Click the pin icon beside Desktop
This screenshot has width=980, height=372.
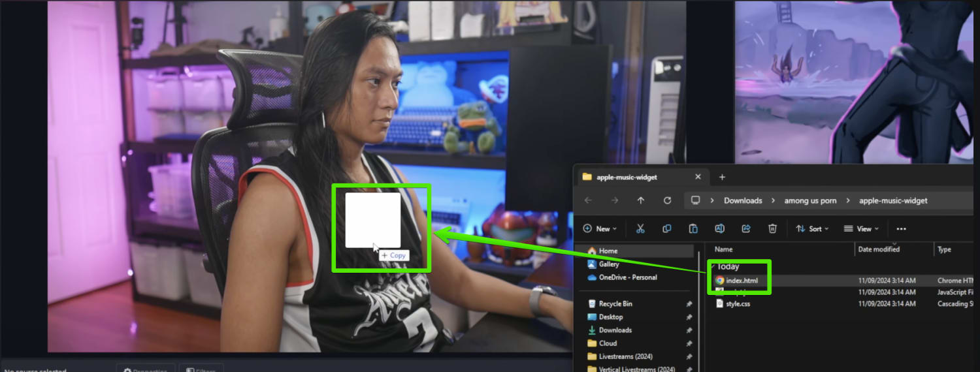[689, 317]
